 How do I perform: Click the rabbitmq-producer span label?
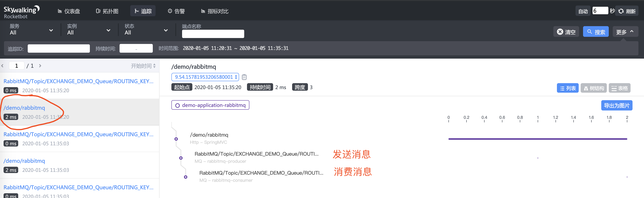256,154
